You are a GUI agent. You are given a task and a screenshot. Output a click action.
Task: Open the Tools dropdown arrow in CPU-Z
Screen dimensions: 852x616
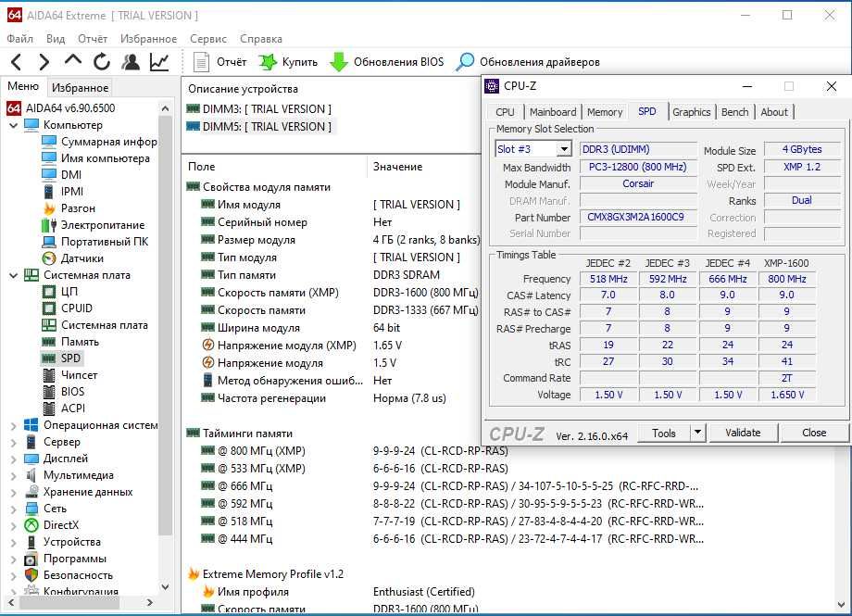pyautogui.click(x=697, y=433)
